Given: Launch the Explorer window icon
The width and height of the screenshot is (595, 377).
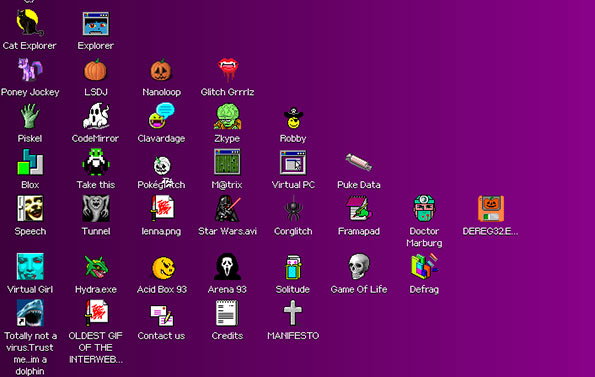Looking at the screenshot, I should [96, 24].
